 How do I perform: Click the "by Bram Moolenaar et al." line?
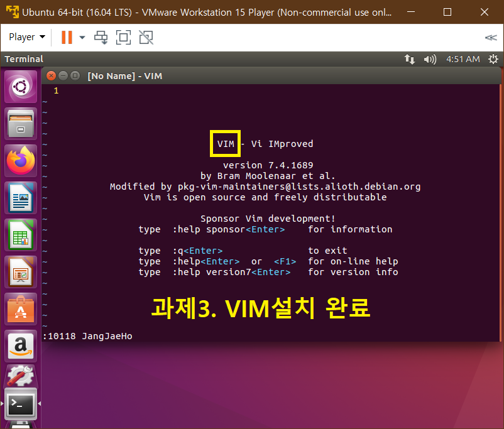coord(268,176)
